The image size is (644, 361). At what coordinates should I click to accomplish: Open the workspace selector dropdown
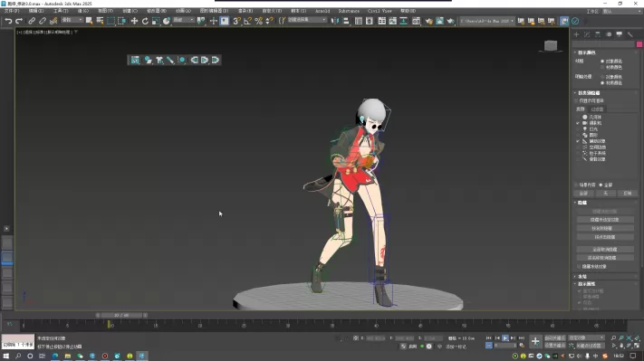[x=621, y=12]
